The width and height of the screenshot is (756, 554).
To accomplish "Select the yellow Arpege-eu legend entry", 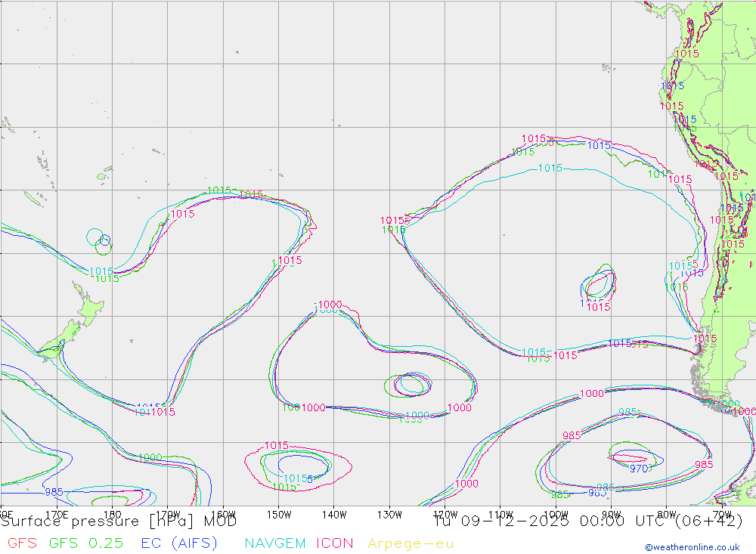I will [x=411, y=543].
